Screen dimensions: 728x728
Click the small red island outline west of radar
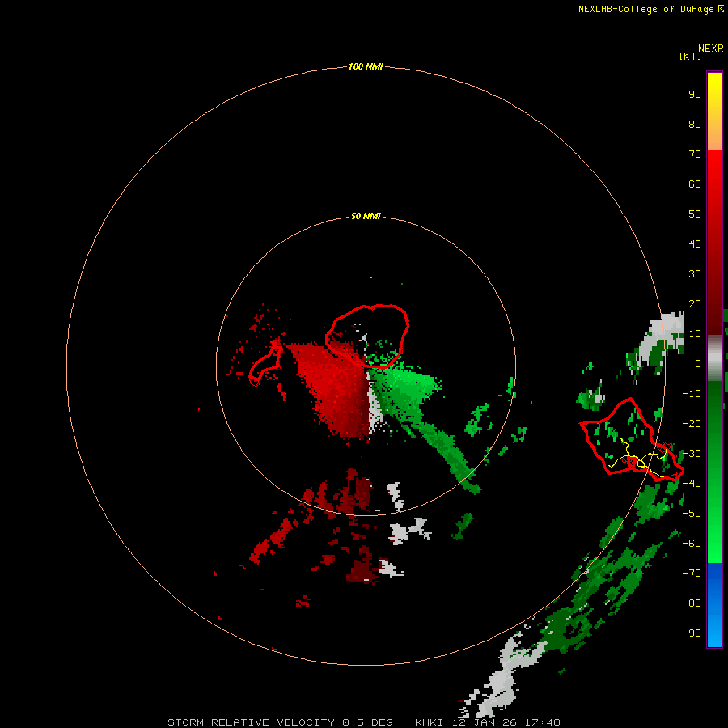(x=265, y=366)
